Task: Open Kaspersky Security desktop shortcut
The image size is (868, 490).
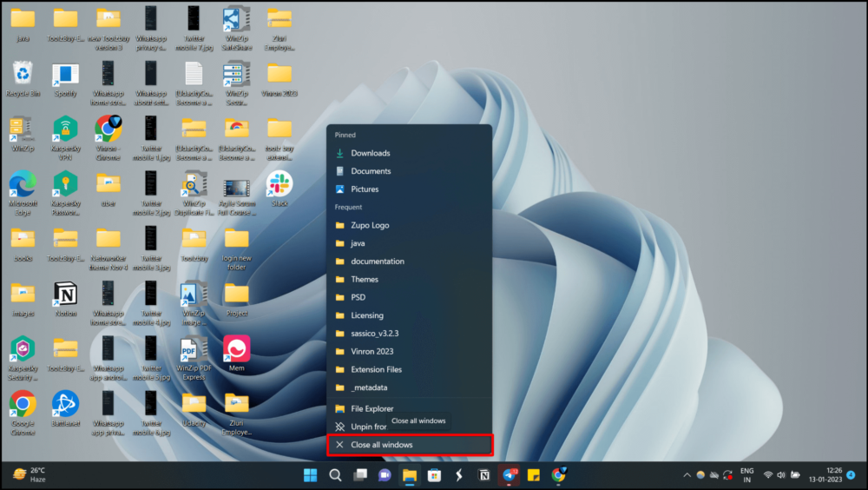Action: [x=23, y=358]
